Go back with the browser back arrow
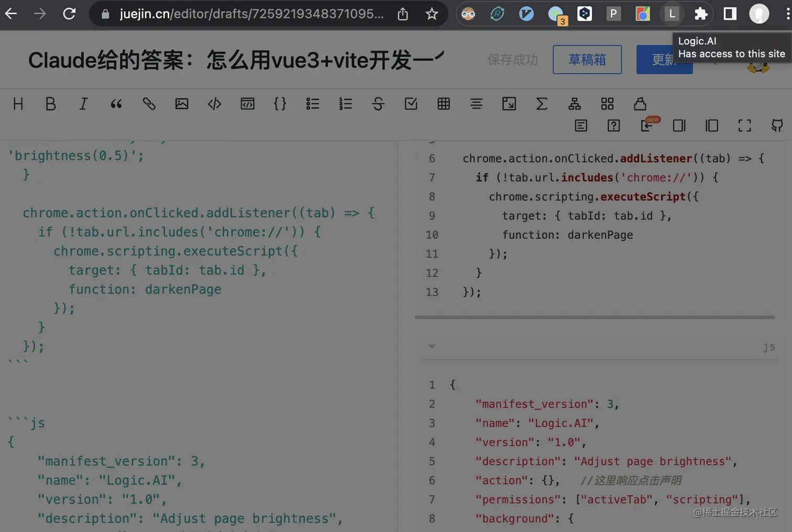 click(x=11, y=14)
